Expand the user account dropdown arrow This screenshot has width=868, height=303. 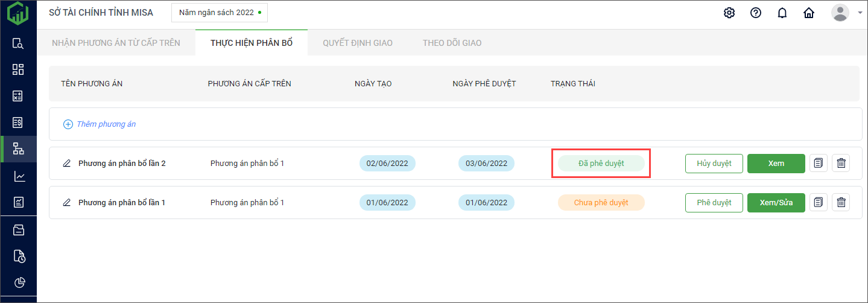[860, 13]
